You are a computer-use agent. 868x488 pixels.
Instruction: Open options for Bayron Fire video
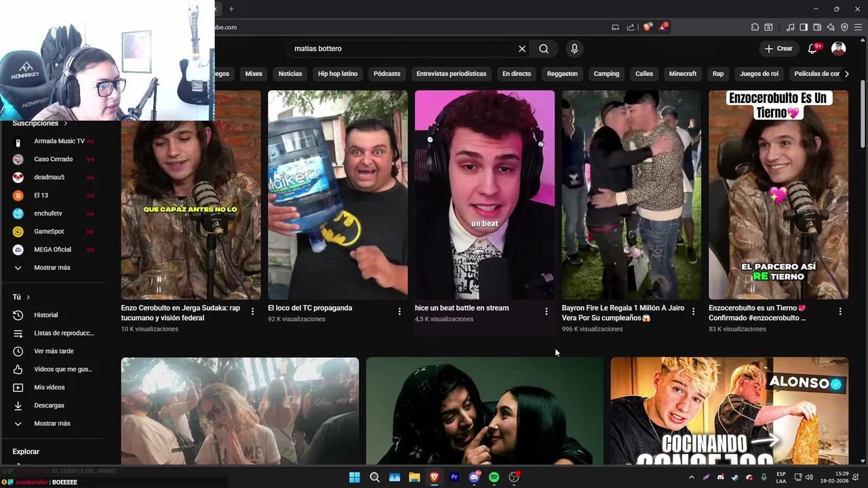tap(693, 312)
